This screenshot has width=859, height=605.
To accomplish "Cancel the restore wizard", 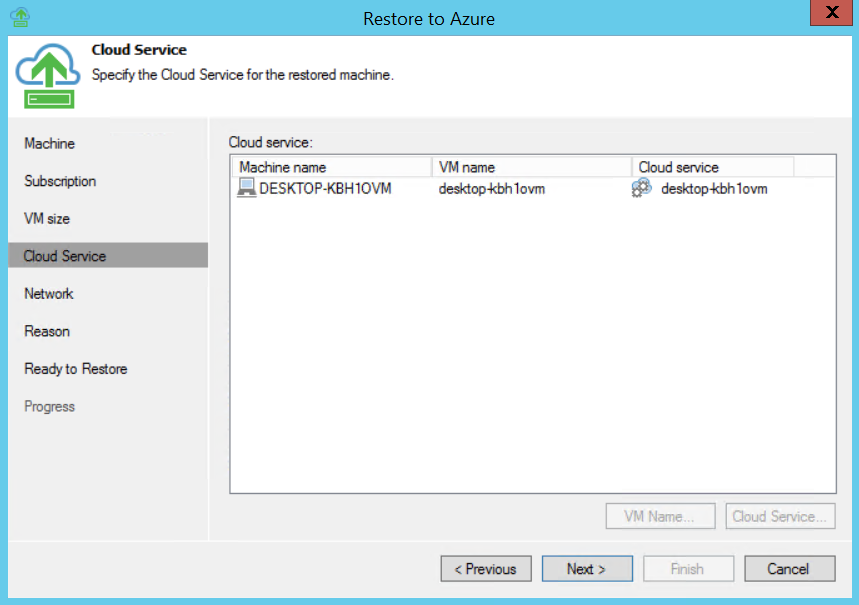I will [789, 569].
